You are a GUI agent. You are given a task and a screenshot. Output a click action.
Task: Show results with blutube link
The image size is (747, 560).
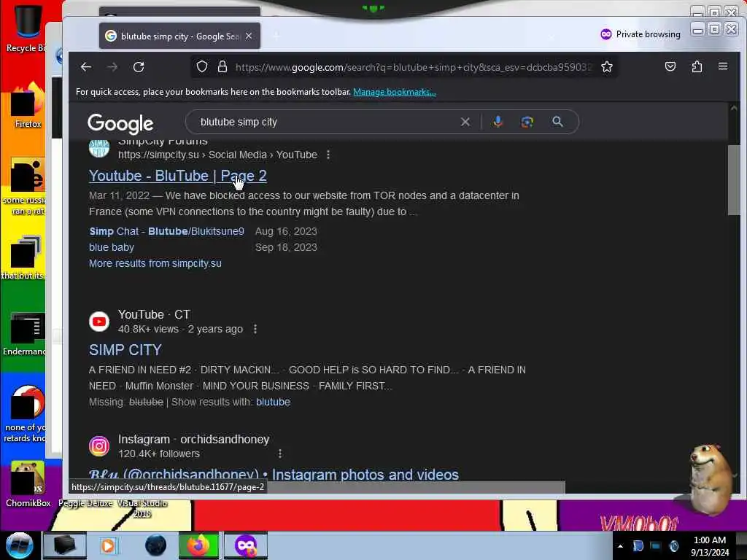[x=273, y=402]
